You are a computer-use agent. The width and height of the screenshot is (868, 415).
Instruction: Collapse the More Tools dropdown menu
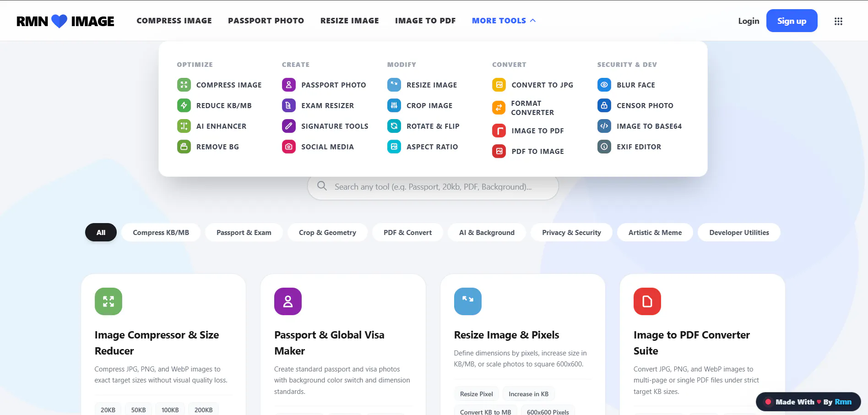(504, 21)
